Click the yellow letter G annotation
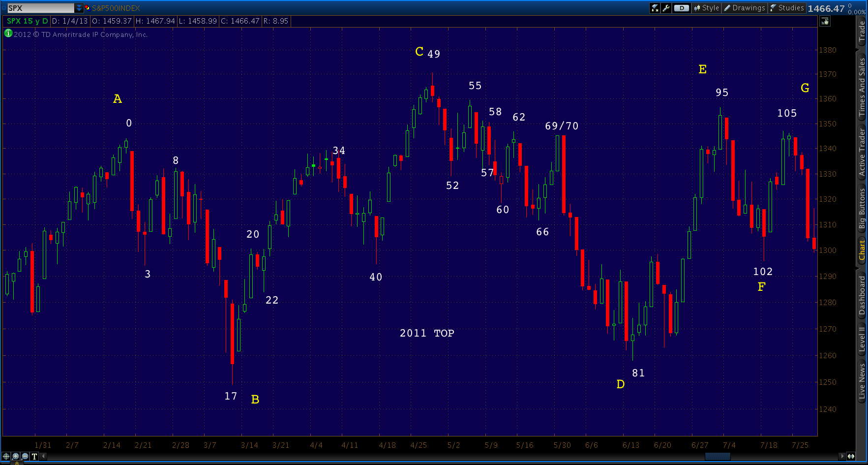This screenshot has height=465, width=868. coord(805,88)
